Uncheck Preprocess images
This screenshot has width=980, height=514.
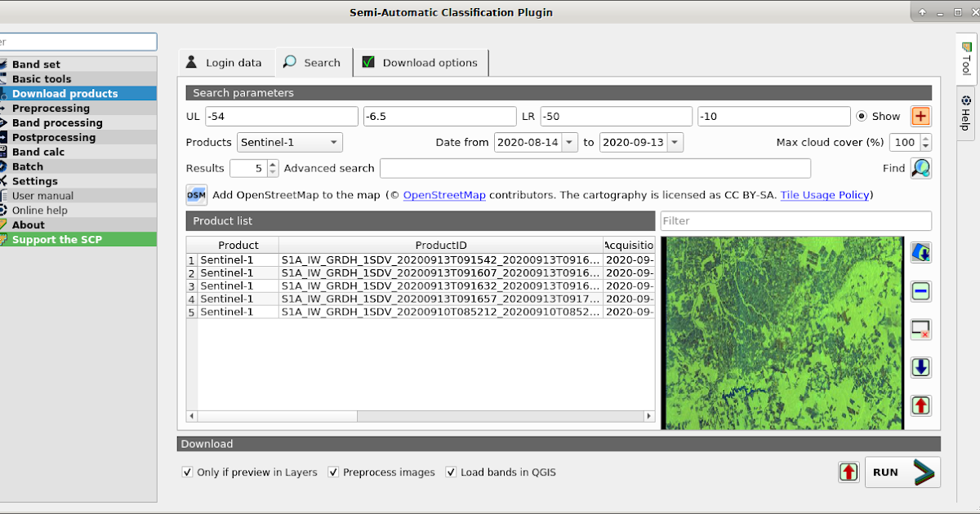point(333,472)
